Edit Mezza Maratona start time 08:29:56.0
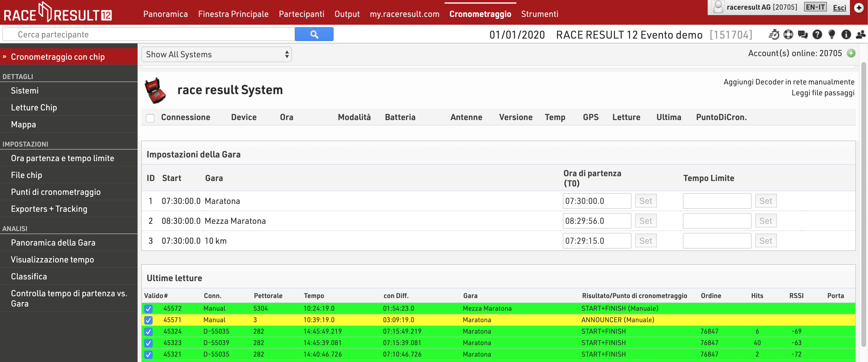 [x=597, y=221]
